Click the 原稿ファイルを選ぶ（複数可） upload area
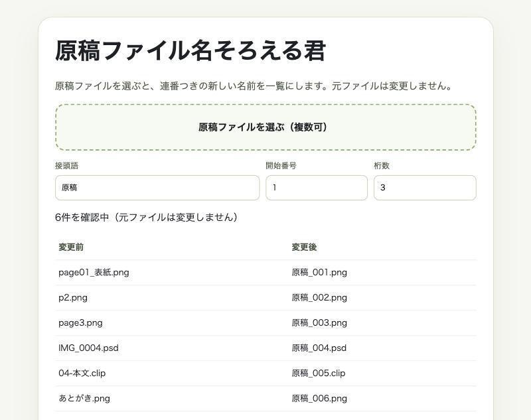This screenshot has width=531, height=420. tap(265, 127)
